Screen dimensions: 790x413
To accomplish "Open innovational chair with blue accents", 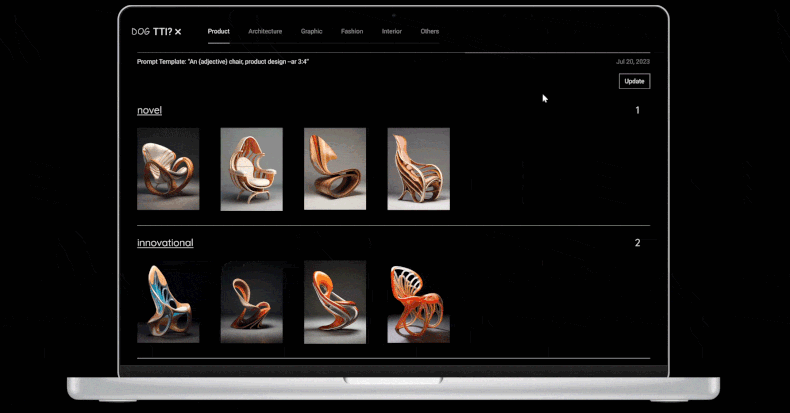I will 168,302.
